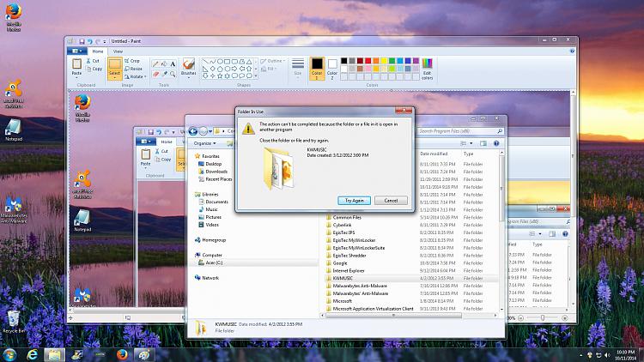
Task: Switch to Home tab in main Paint window
Action: point(98,51)
